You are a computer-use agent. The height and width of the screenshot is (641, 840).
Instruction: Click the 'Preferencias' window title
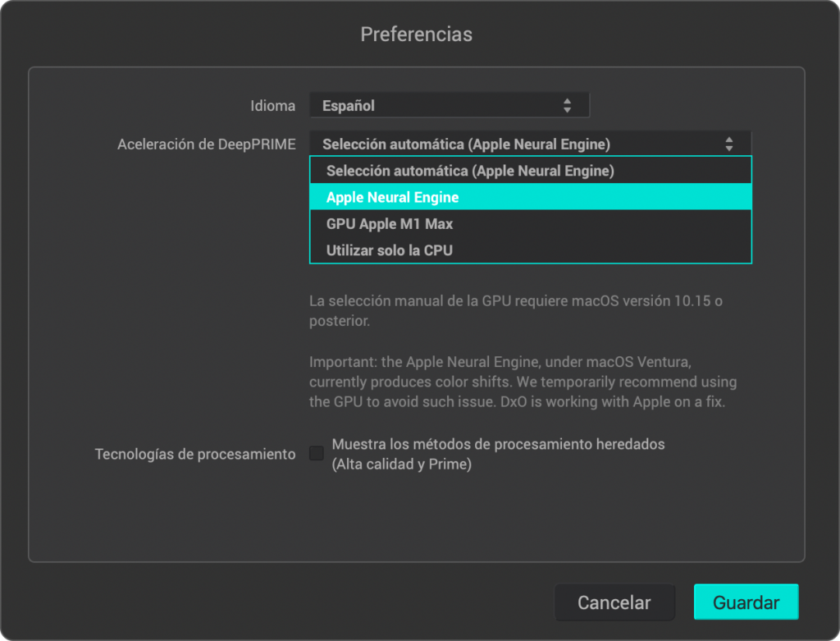click(416, 34)
